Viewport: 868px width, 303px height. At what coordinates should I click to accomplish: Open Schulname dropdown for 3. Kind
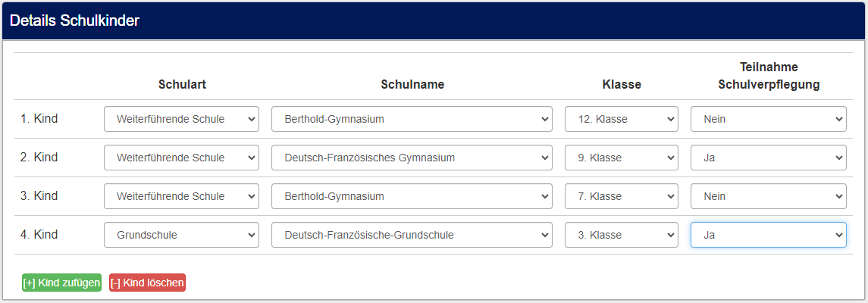412,196
